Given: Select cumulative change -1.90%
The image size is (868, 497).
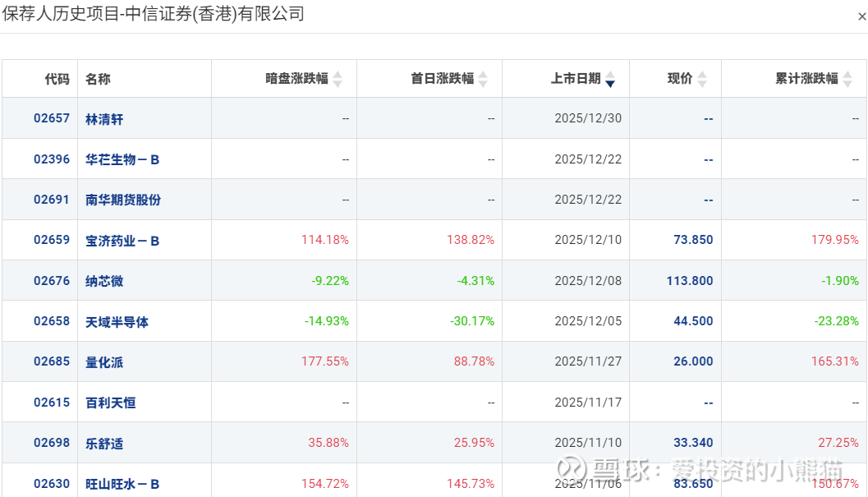Looking at the screenshot, I should tap(840, 281).
